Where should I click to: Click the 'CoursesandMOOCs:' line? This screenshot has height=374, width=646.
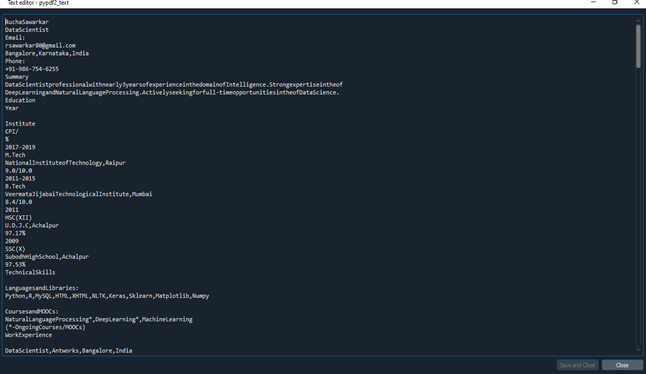(x=32, y=311)
